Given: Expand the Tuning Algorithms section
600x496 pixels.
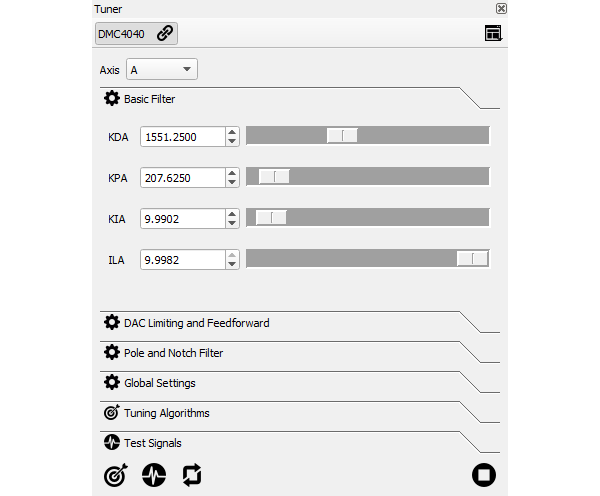Looking at the screenshot, I should coord(166,413).
